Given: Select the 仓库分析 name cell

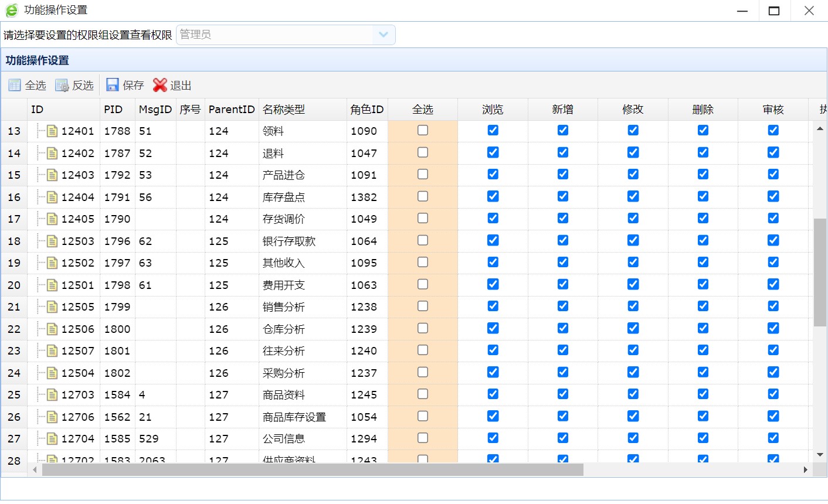Looking at the screenshot, I should pos(303,329).
